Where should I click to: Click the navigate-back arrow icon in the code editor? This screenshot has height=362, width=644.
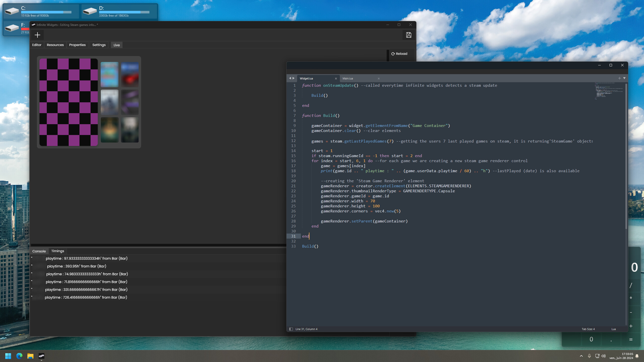(290, 78)
